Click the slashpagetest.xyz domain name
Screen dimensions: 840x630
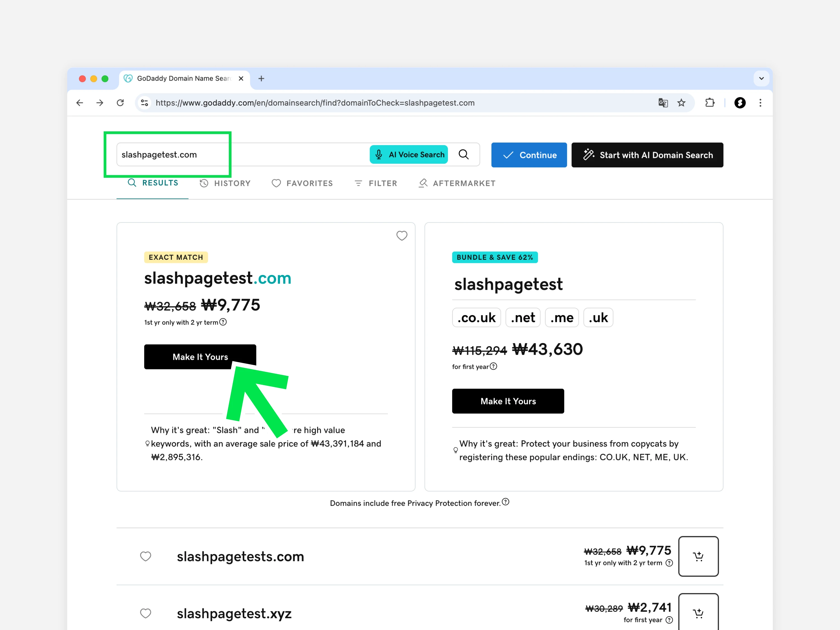point(234,614)
